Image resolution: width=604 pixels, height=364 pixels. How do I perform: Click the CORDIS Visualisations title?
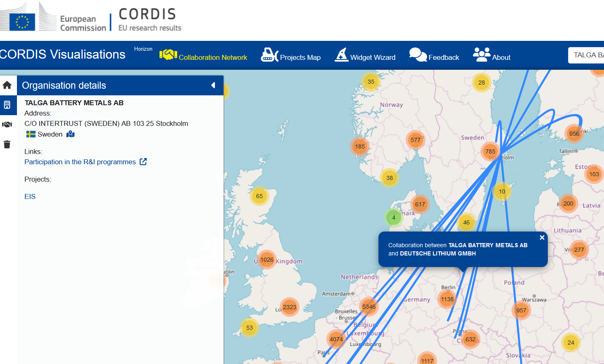62,54
